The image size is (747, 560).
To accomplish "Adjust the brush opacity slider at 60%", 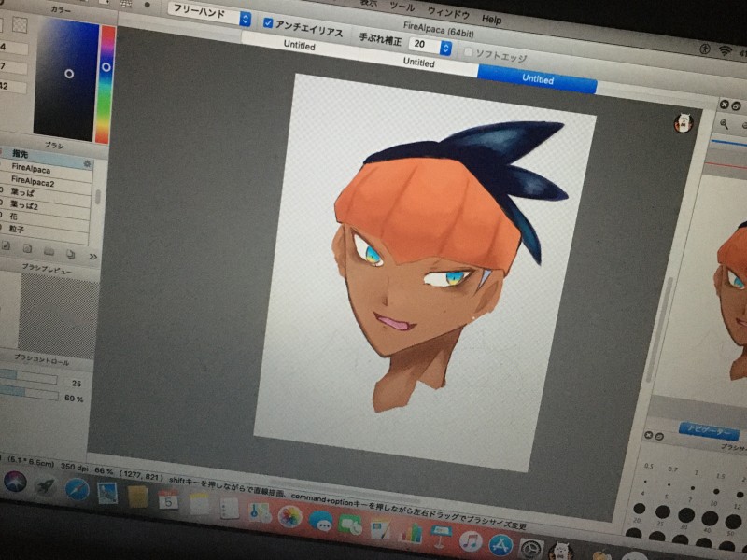I will coord(29,392).
